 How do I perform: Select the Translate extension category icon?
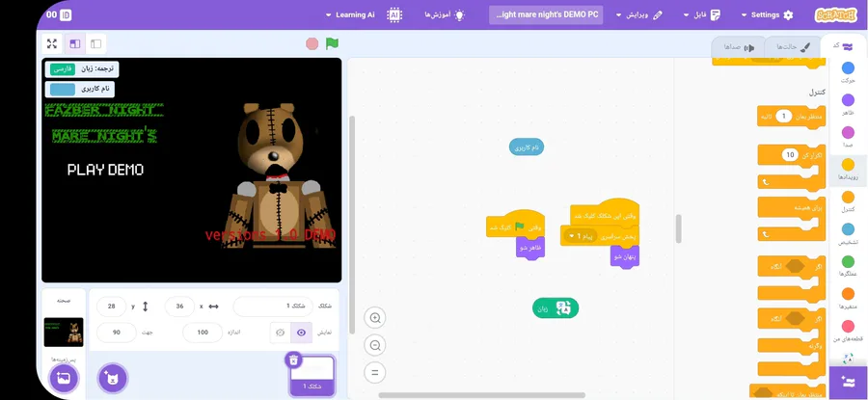pyautogui.click(x=848, y=359)
